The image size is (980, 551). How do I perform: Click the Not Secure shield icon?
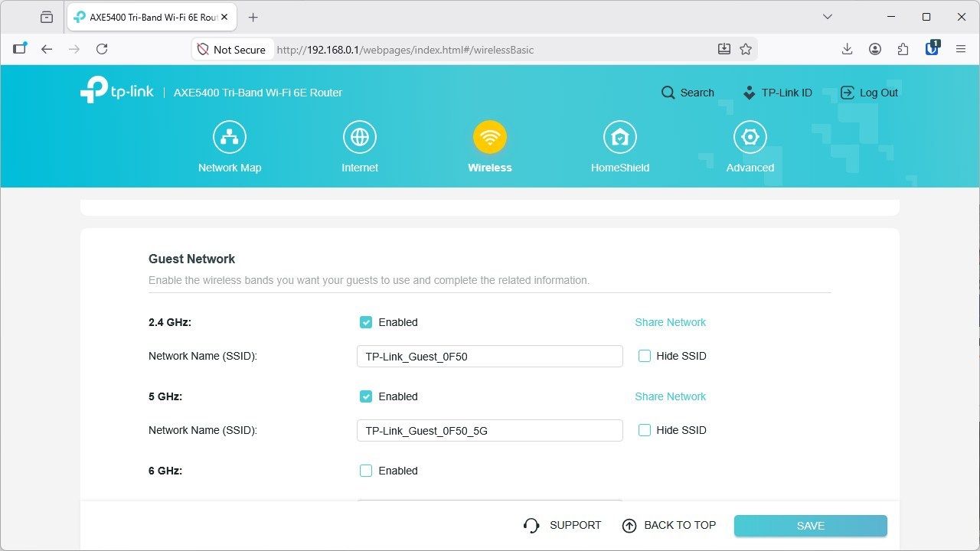[x=203, y=49]
